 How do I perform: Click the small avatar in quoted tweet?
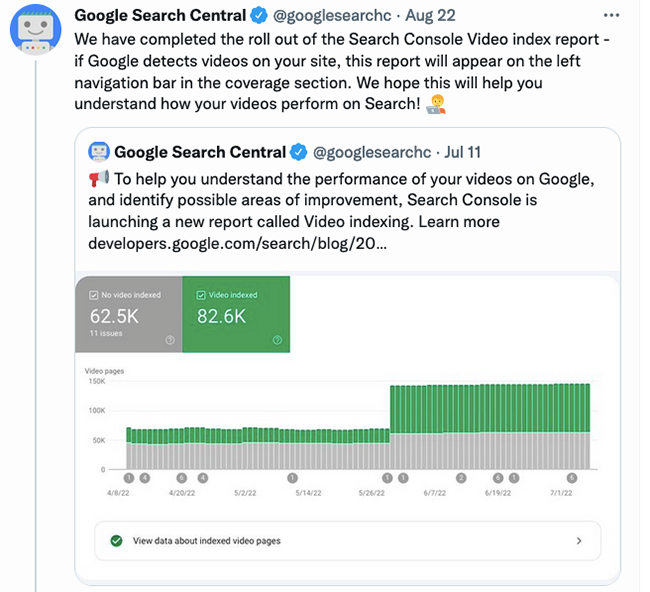pos(99,152)
